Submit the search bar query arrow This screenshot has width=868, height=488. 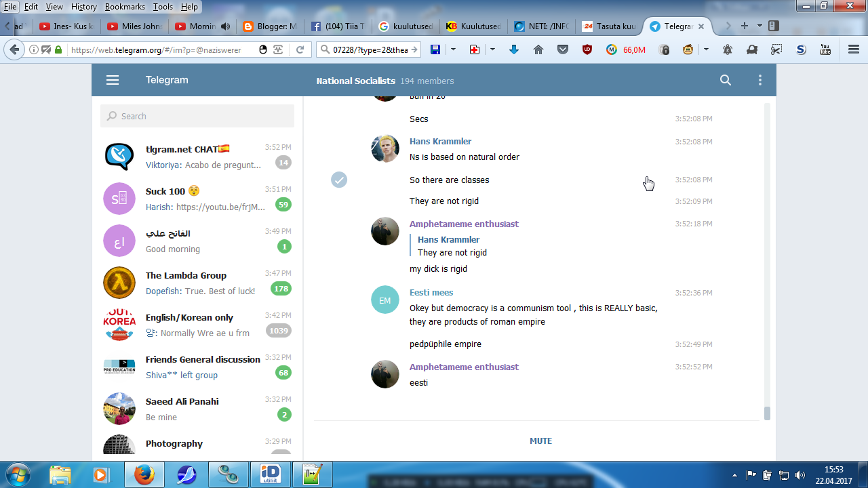(415, 49)
